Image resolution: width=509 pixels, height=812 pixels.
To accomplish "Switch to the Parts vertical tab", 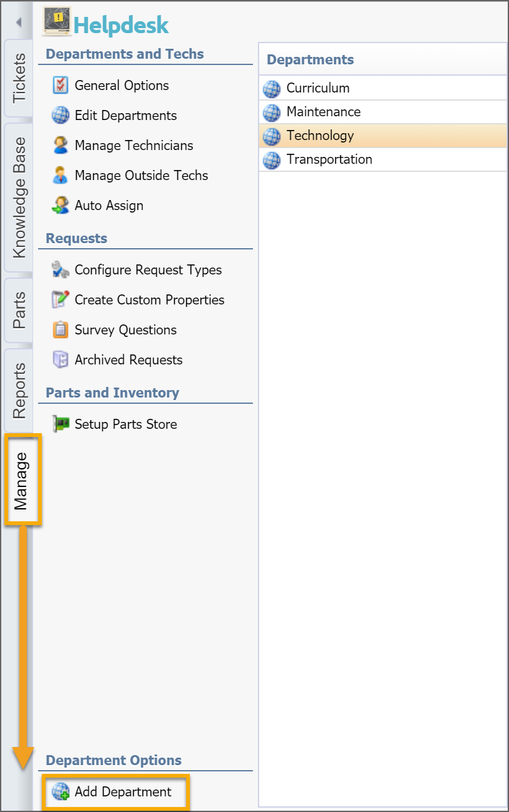I will pyautogui.click(x=19, y=310).
